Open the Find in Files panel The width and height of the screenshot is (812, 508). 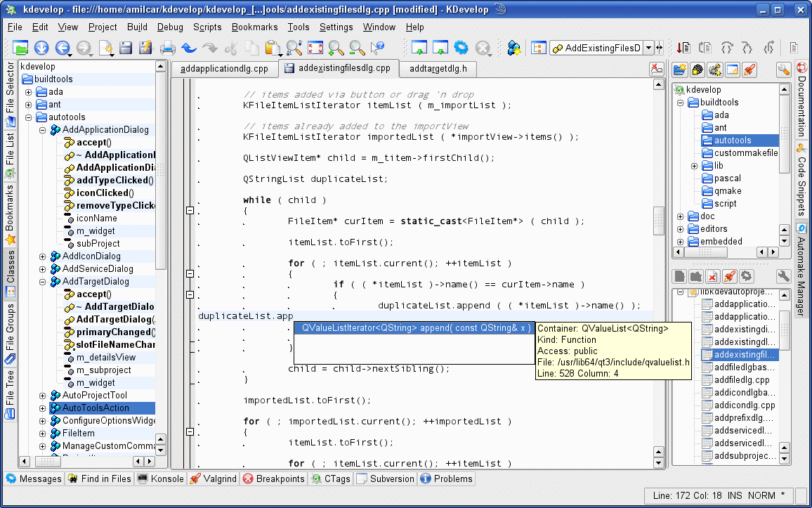tap(99, 478)
